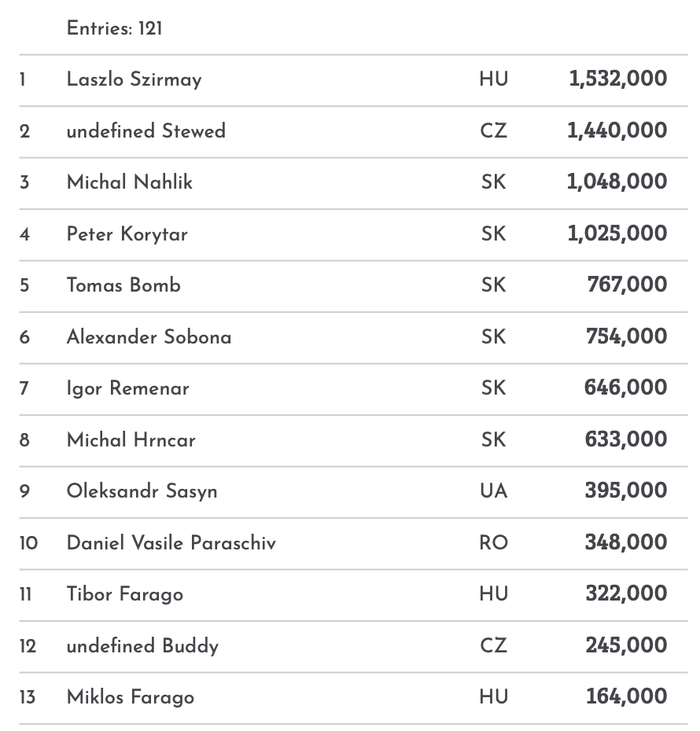Click player name Laszlo Szirmay
Image resolution: width=700 pixels, height=731 pixels.
coord(134,79)
